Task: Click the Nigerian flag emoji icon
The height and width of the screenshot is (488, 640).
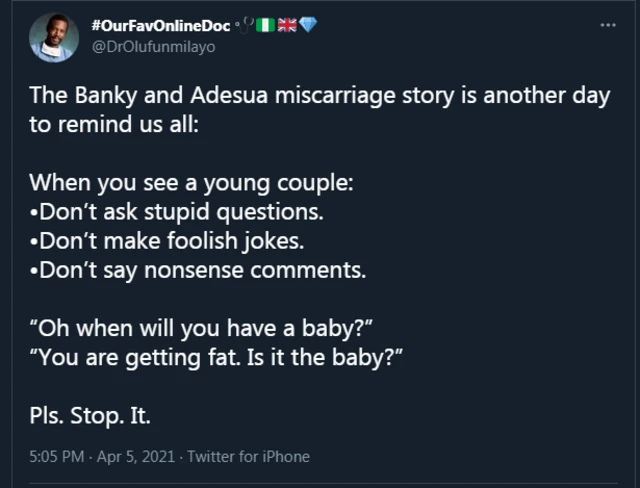Action: 267,25
